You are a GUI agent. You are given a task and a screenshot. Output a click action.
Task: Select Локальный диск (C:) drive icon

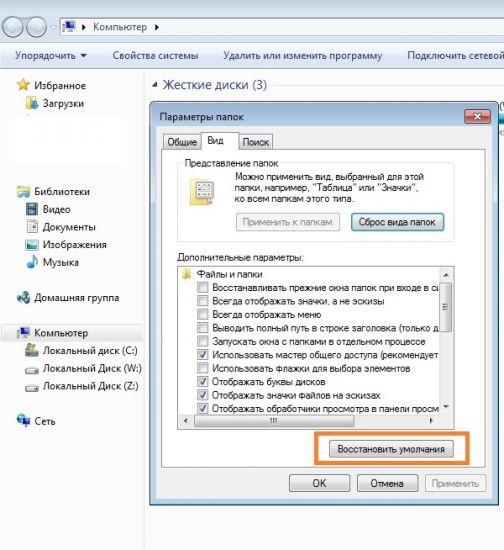[32, 350]
